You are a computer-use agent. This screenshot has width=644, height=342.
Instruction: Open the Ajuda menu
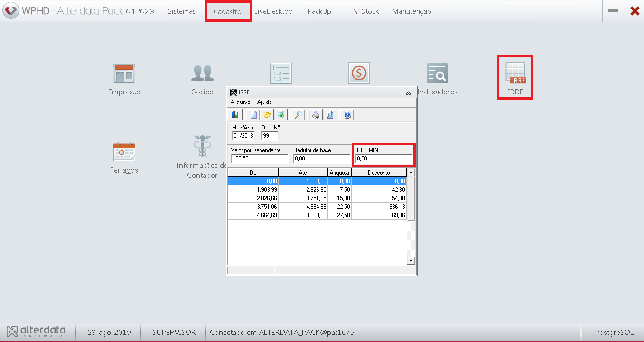point(264,102)
